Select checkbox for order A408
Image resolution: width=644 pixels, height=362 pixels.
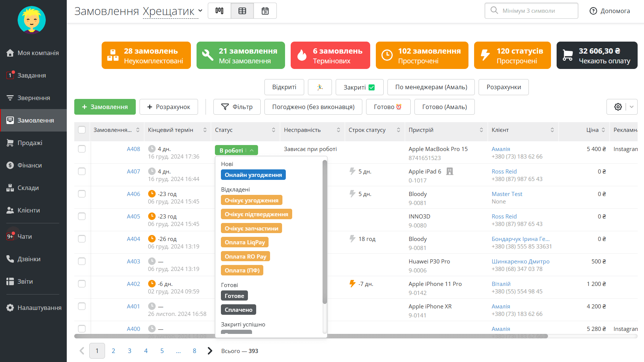tap(82, 149)
